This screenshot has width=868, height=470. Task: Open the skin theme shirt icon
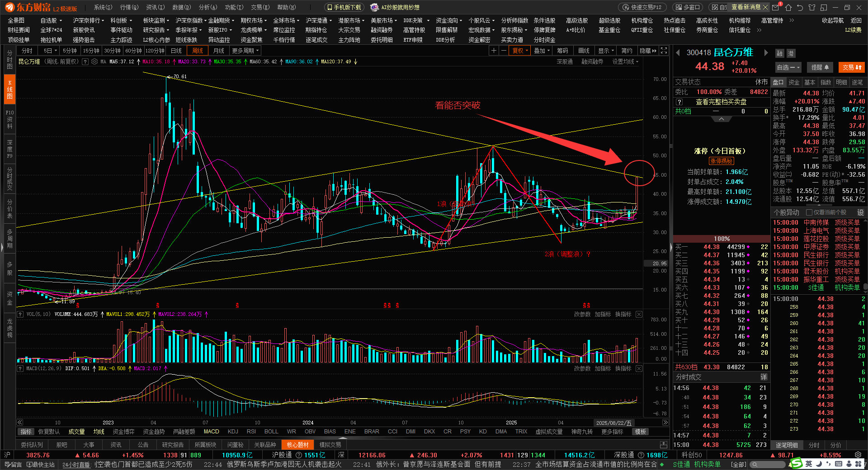point(812,8)
